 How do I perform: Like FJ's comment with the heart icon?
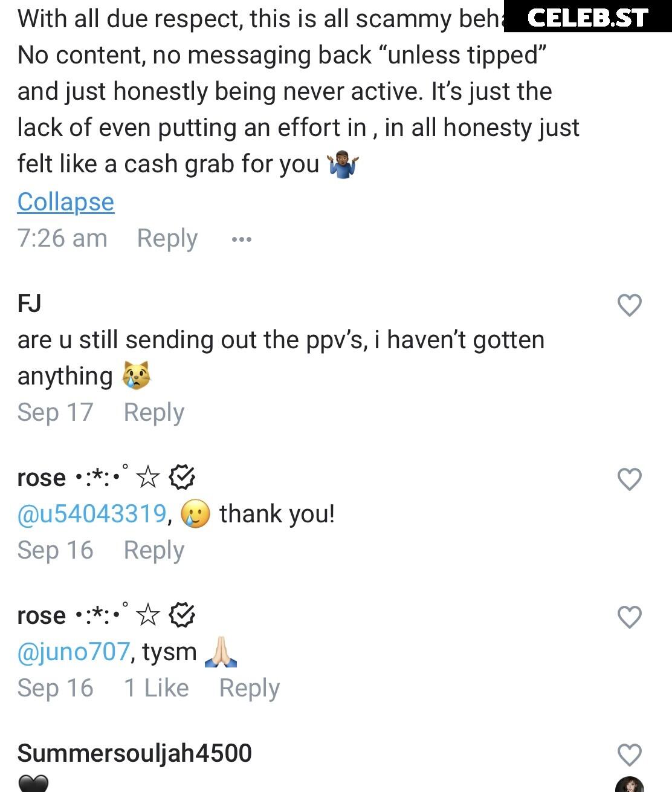pos(629,305)
